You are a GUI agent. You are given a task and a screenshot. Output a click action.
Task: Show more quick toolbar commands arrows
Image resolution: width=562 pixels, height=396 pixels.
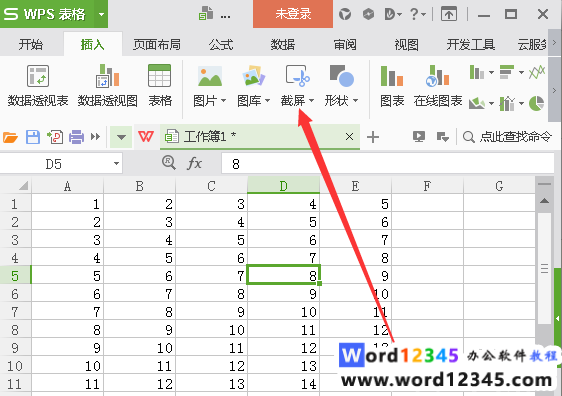click(95, 137)
